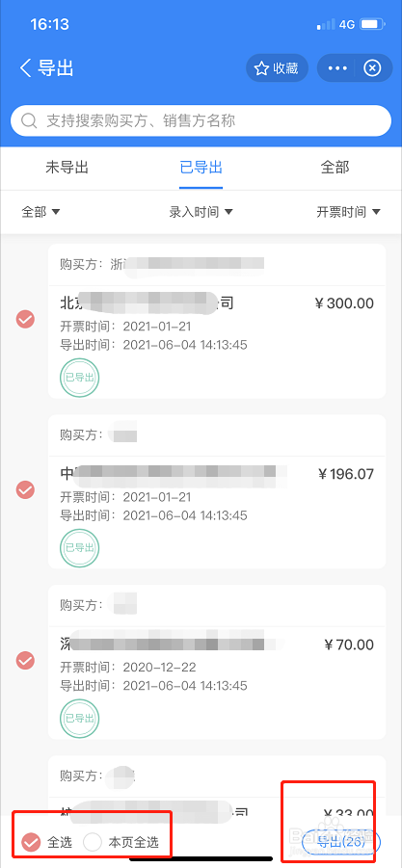The height and width of the screenshot is (868, 402).
Task: Tap the 已导出 stamp on ¥300.00 invoice
Action: point(80,378)
